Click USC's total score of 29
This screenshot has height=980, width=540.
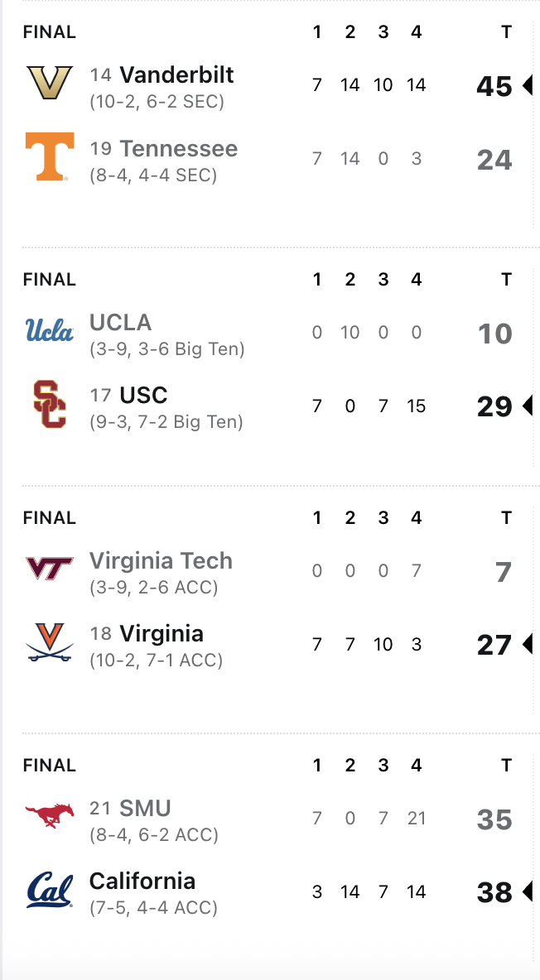494,406
